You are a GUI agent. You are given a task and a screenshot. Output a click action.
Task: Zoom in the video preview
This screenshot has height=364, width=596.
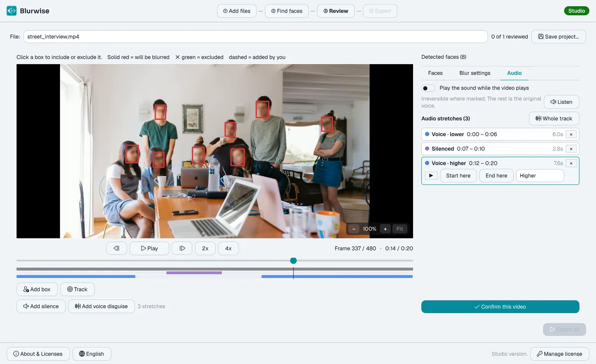[385, 229]
